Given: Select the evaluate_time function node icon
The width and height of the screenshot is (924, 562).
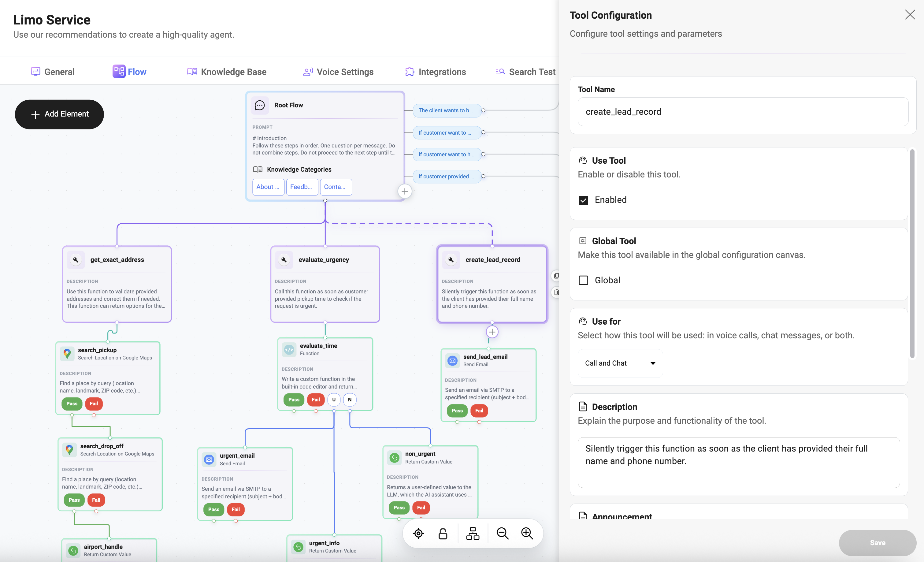Looking at the screenshot, I should 289,349.
